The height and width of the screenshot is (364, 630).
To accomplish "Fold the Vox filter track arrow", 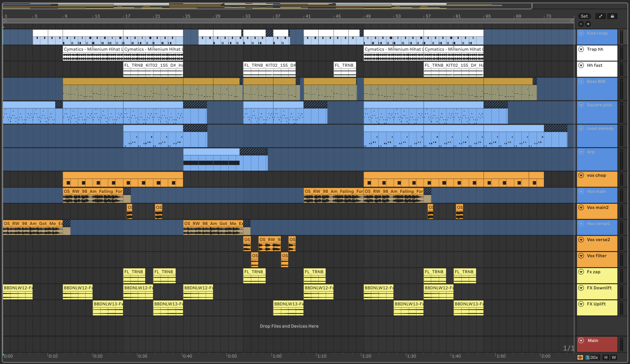I will click(581, 256).
